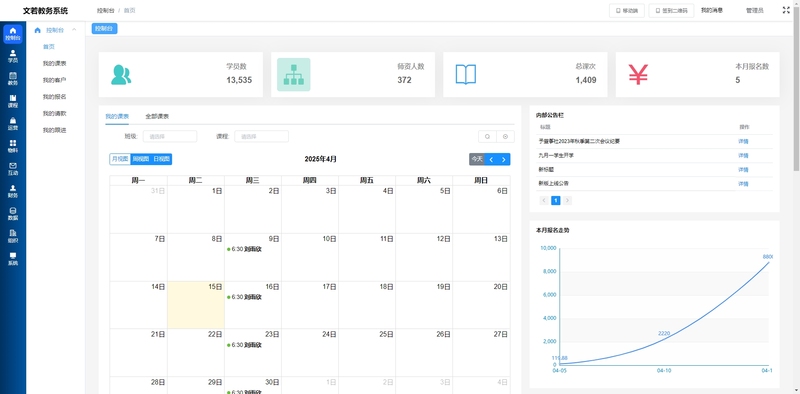Open the 班级 class dropdown
Screen dimensions: 800x394
click(170, 136)
